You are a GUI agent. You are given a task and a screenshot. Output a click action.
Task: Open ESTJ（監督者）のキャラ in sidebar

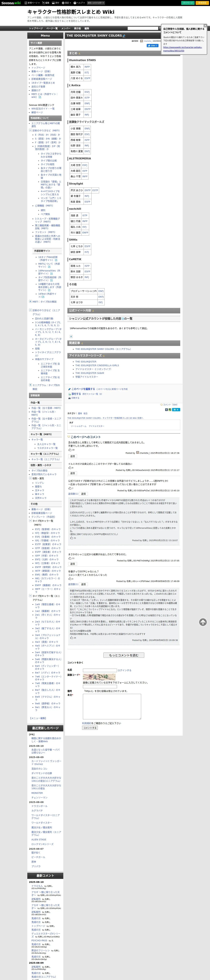tap(48, 529)
